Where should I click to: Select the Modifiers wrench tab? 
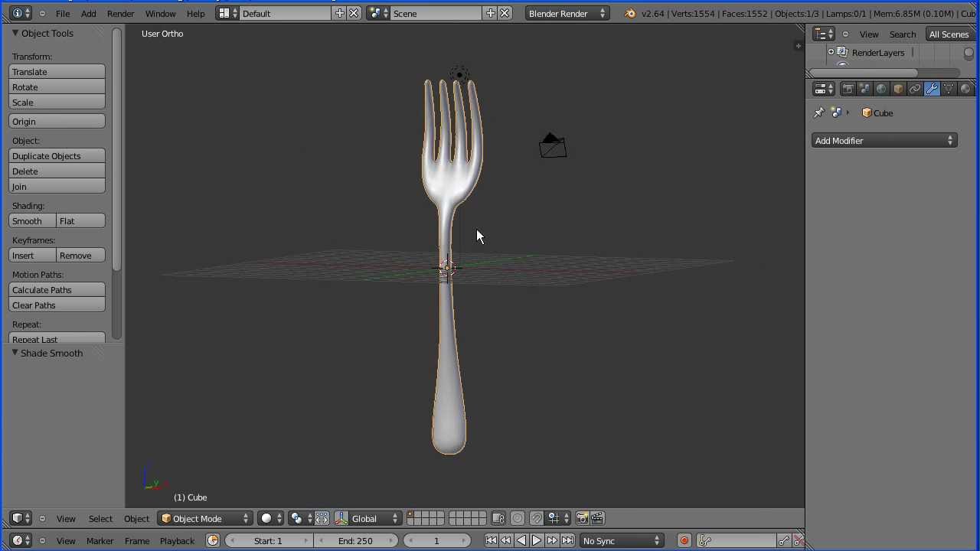pyautogui.click(x=932, y=90)
